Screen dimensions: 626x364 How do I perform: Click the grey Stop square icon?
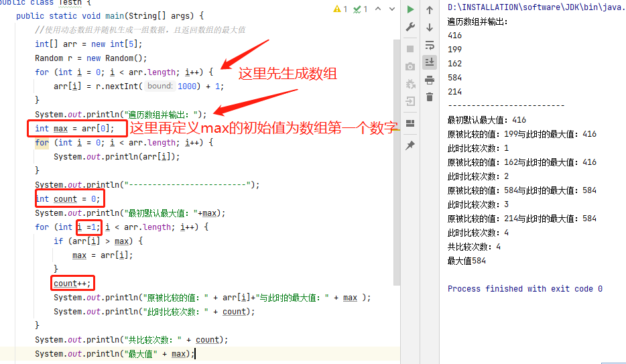(x=410, y=49)
